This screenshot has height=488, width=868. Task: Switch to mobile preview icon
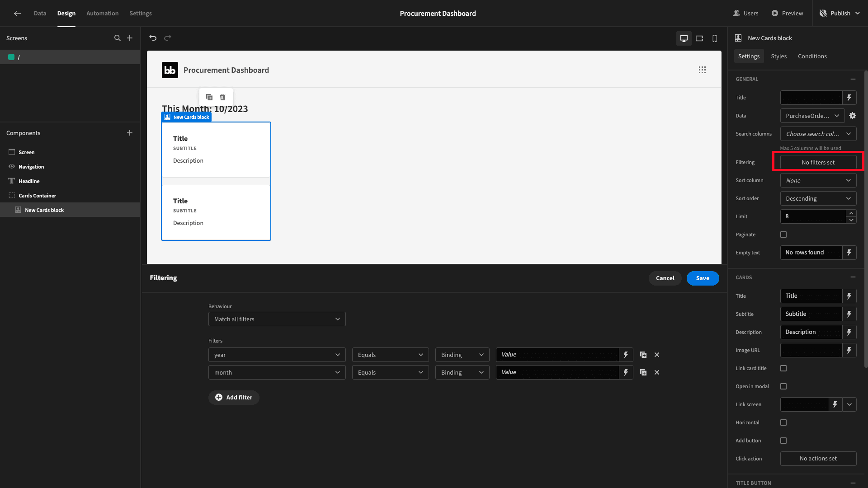pyautogui.click(x=715, y=38)
